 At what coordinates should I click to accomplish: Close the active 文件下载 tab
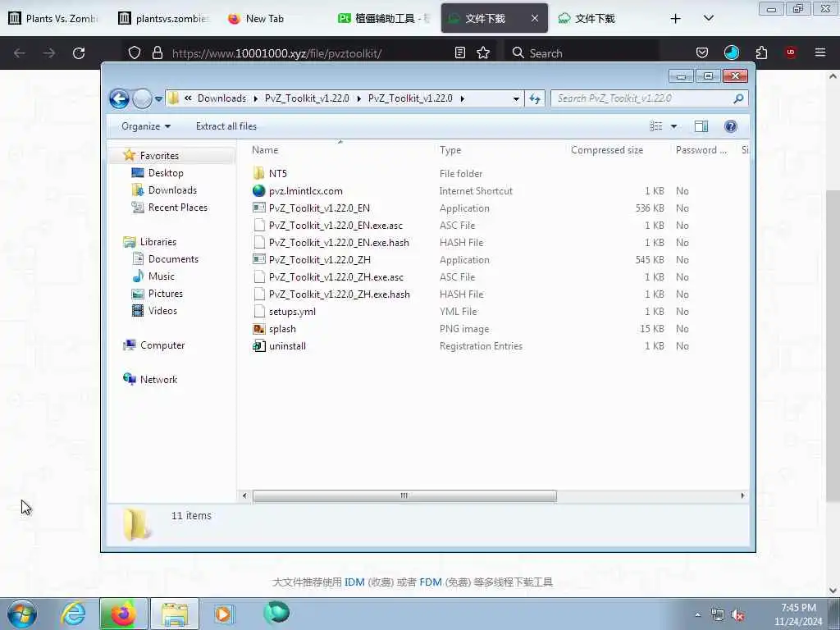pos(535,18)
